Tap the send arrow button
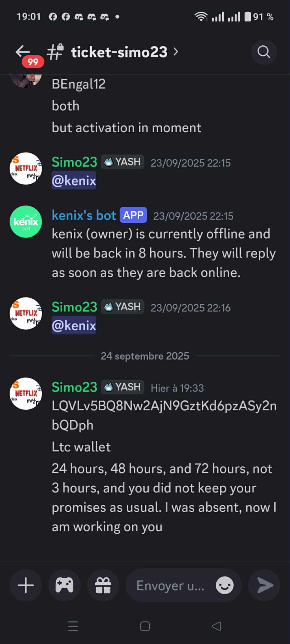The width and height of the screenshot is (290, 644). pos(264,586)
